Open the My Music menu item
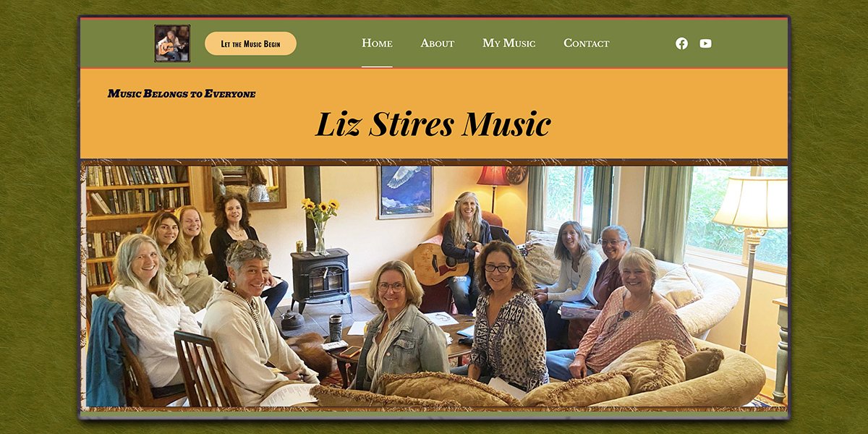The image size is (868, 434). tap(509, 43)
